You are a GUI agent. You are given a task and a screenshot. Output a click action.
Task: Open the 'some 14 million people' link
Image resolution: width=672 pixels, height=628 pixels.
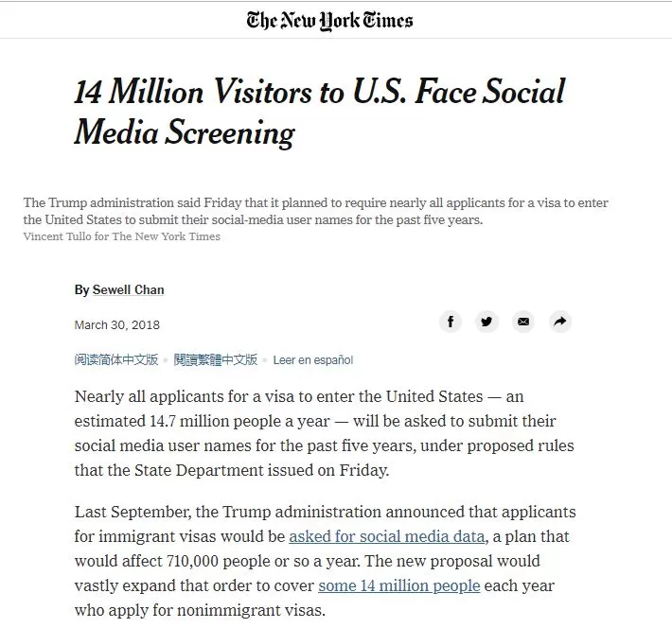pos(399,585)
